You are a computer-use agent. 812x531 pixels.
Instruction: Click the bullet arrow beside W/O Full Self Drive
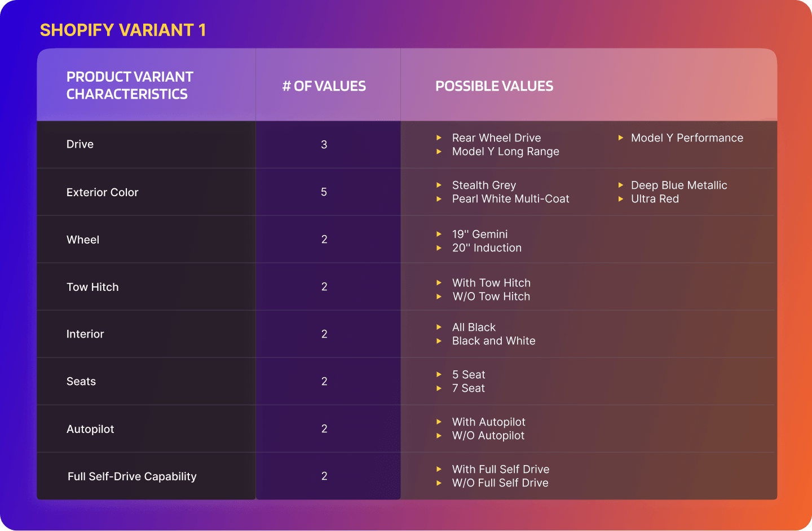439,483
